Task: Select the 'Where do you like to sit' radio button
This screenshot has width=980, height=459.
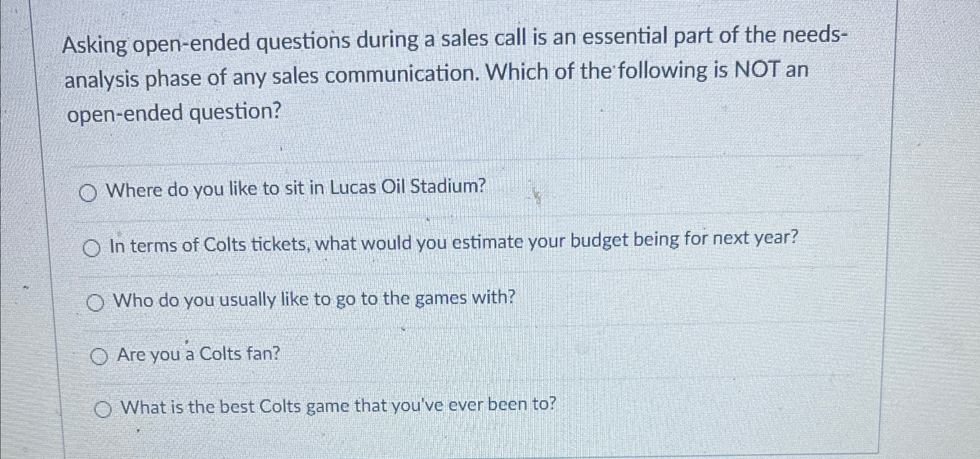Action: [88, 193]
